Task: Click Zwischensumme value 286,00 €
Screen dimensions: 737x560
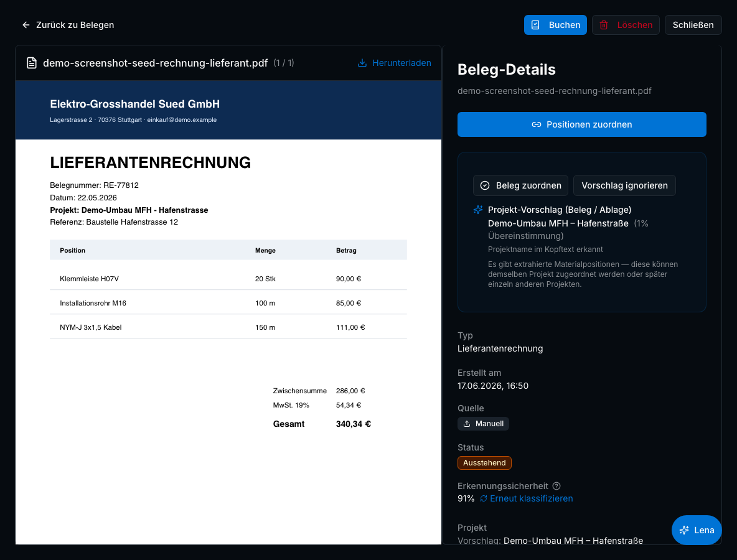Action: point(350,391)
